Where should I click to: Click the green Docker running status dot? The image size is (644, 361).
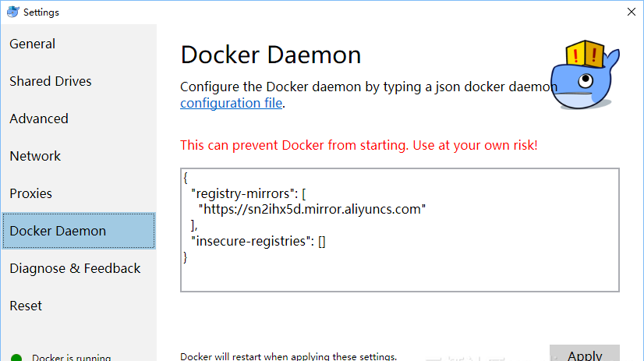click(x=16, y=358)
